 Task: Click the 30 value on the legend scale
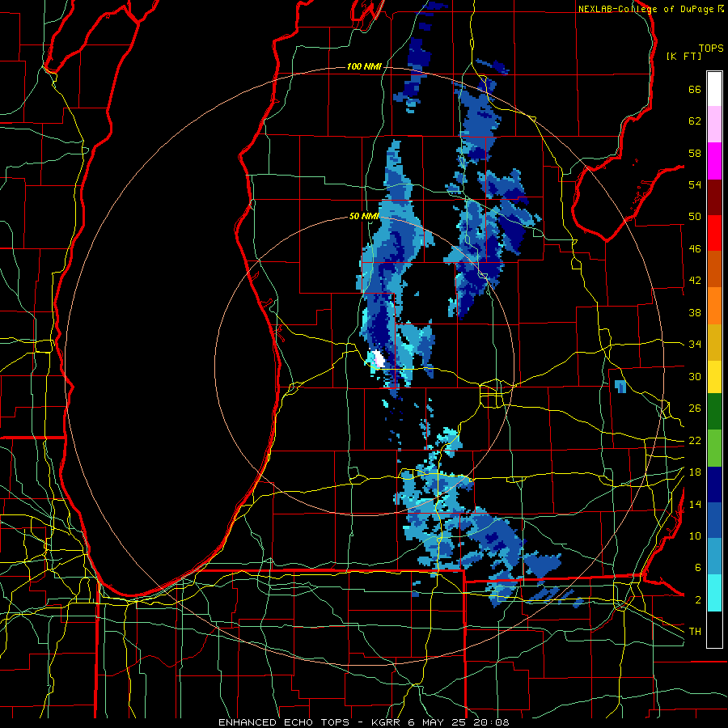pos(695,376)
